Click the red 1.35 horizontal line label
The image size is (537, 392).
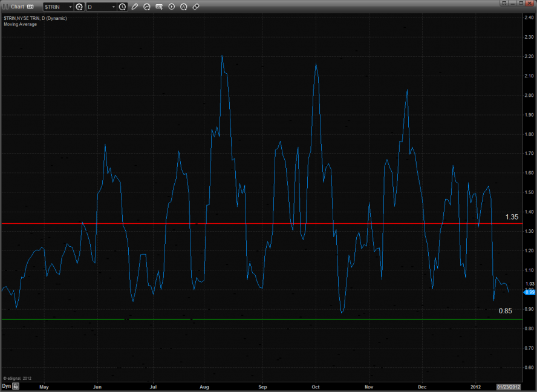[x=512, y=217]
